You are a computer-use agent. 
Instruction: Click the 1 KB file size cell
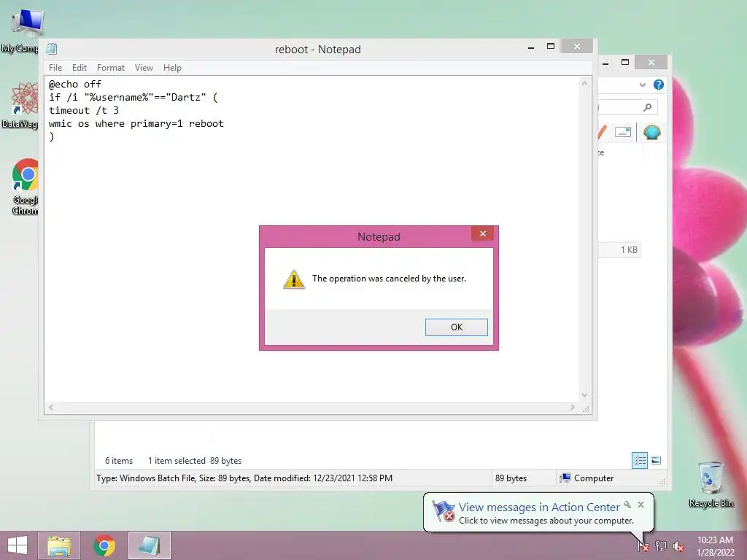pos(629,250)
